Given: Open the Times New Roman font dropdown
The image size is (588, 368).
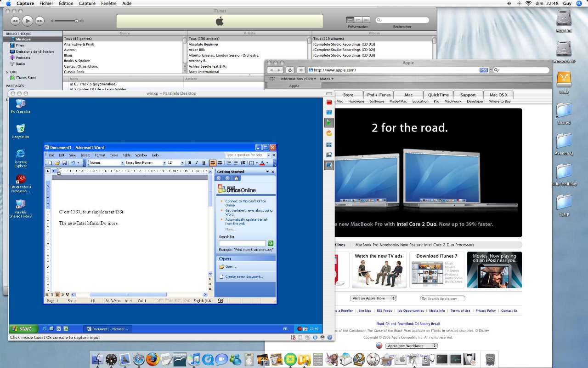Looking at the screenshot, I should click(x=164, y=163).
